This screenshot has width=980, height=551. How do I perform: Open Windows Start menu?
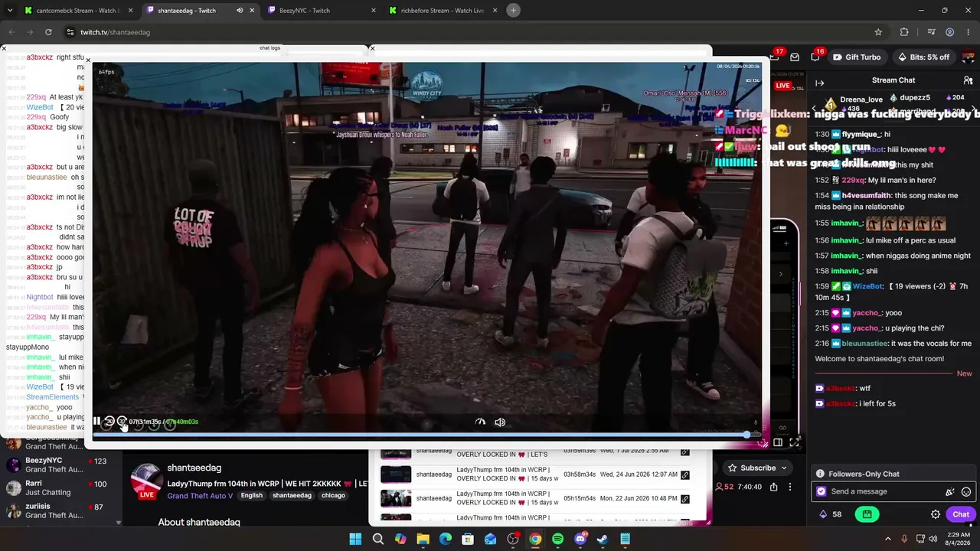pos(355,540)
